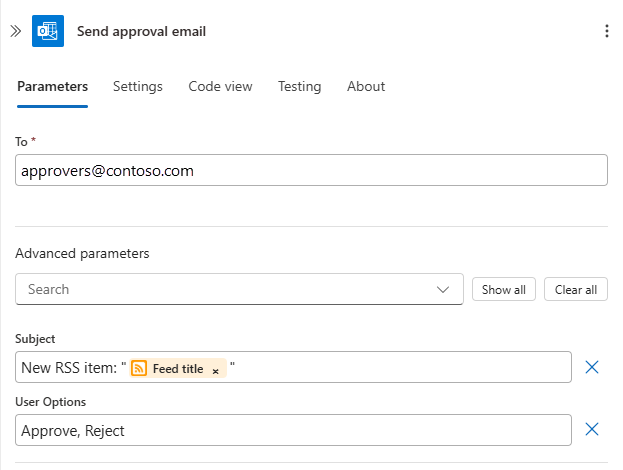Image resolution: width=623 pixels, height=470 pixels.
Task: Go to the About tab
Action: tap(365, 86)
